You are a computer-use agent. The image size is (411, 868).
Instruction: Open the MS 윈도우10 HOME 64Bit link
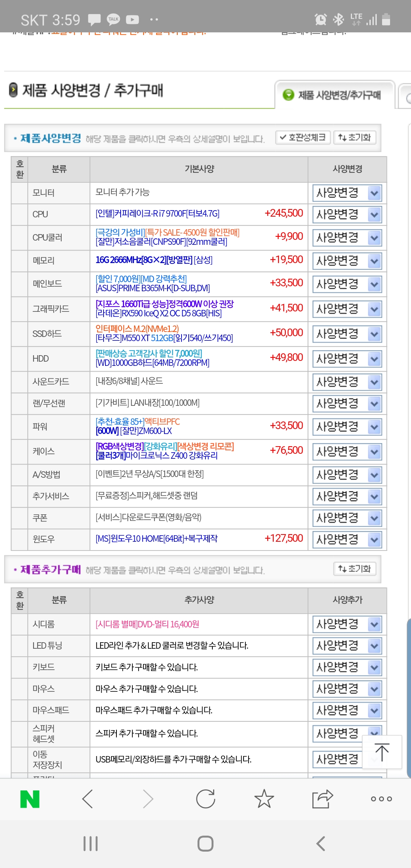156,539
